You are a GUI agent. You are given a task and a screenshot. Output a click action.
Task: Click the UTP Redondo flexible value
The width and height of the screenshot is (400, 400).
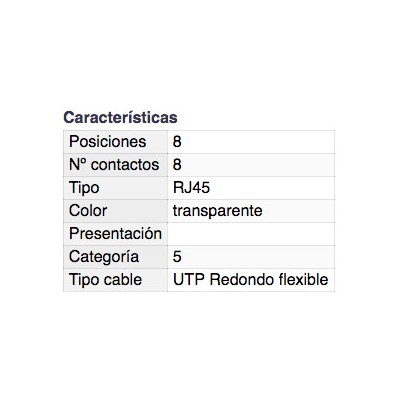(251, 280)
